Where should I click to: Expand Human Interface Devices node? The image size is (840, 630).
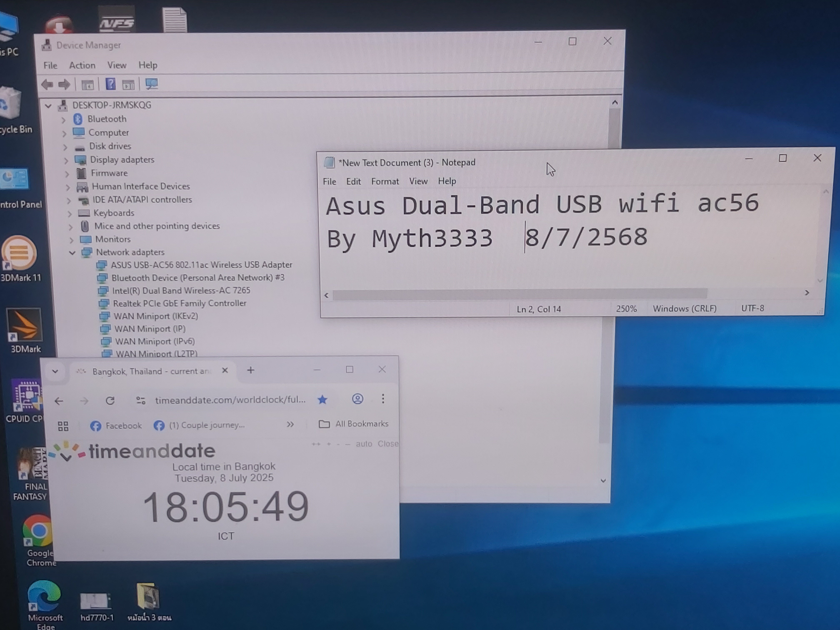[x=67, y=187]
